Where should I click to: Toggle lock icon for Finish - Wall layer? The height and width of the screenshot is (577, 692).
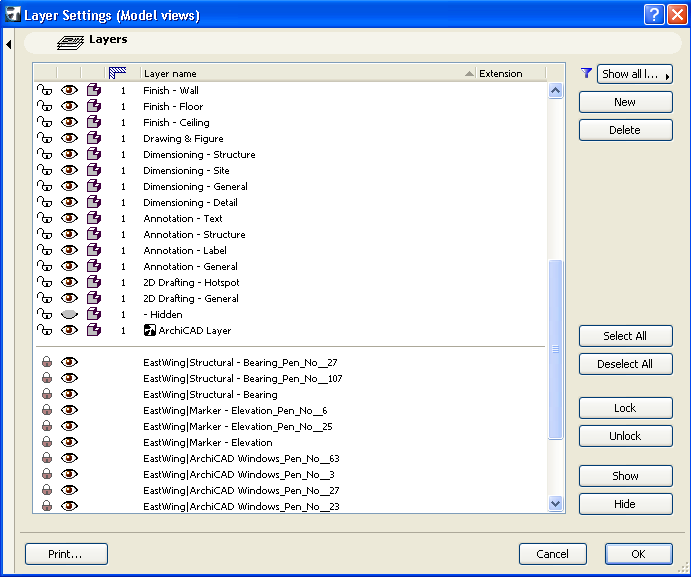pos(44,91)
